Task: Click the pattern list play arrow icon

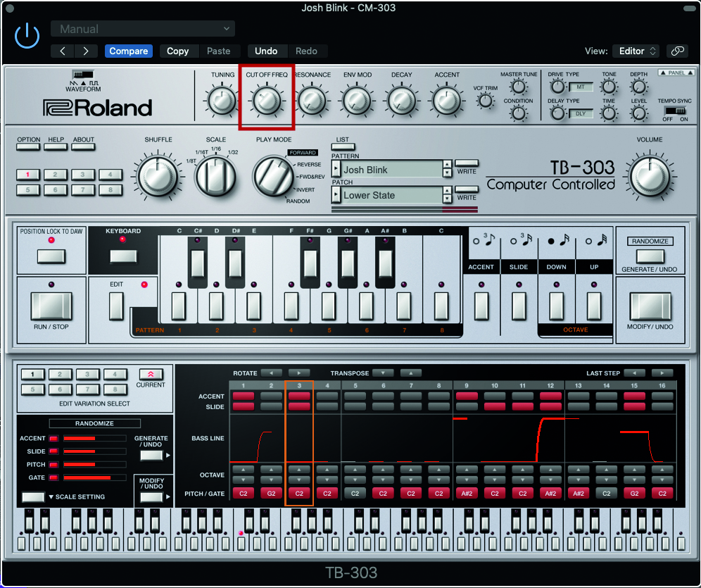Action: 336,169
